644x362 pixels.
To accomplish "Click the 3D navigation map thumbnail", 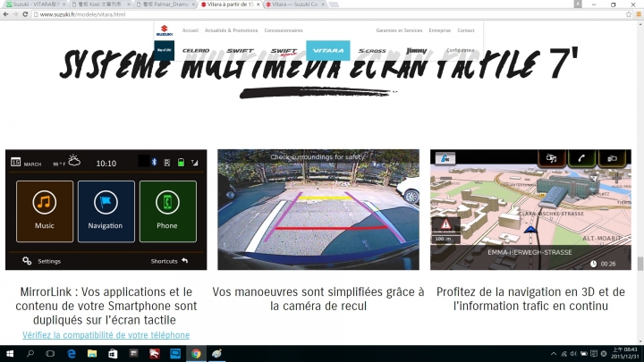I will pyautogui.click(x=530, y=210).
